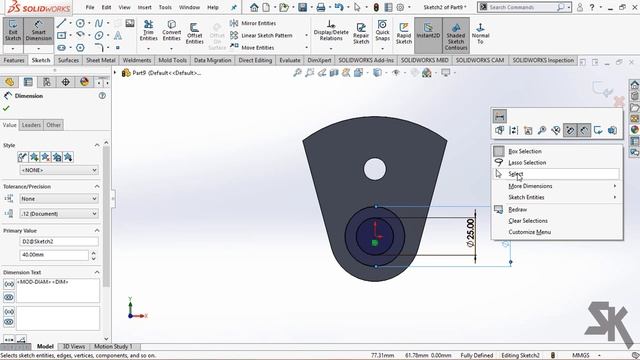Screen dimensions: 640x360
Task: Switch to the Motion Study 1 tab
Action: [x=113, y=347]
